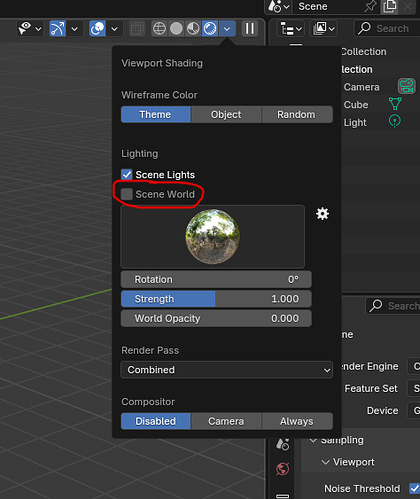Click the Strength slider

(x=216, y=299)
